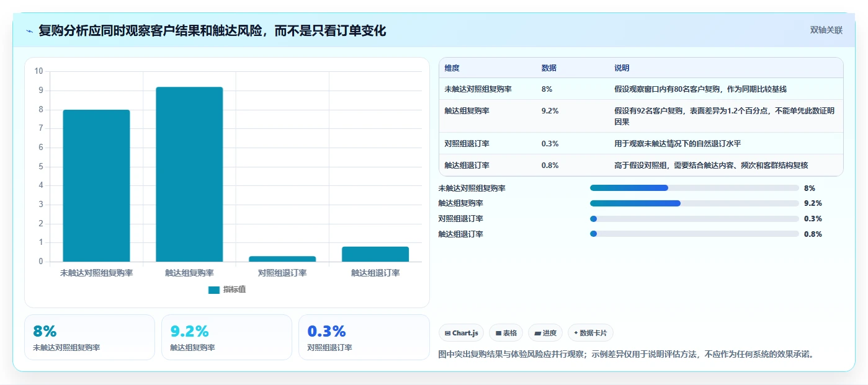This screenshot has width=868, height=385.
Task: Click the 对照组退订率 table row name
Action: [x=467, y=144]
